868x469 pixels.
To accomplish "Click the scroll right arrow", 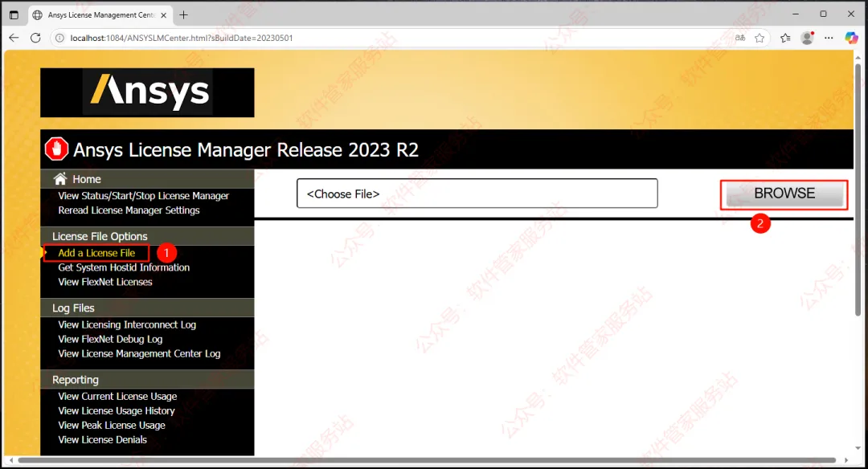I will [x=845, y=460].
